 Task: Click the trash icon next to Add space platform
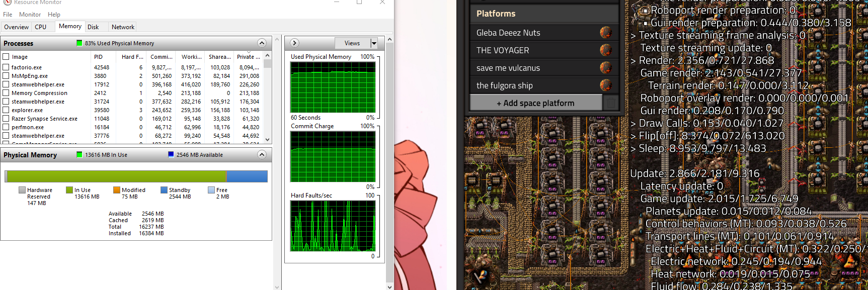[x=610, y=103]
